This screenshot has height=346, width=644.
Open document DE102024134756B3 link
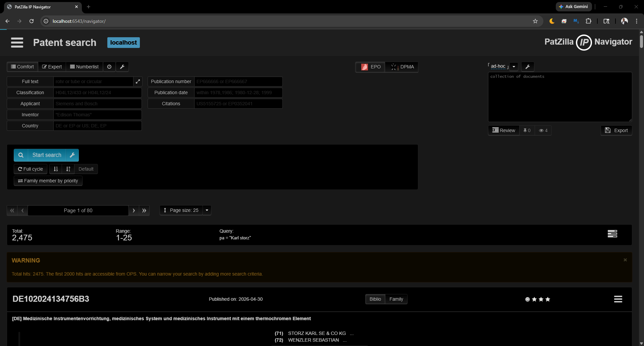click(x=51, y=299)
